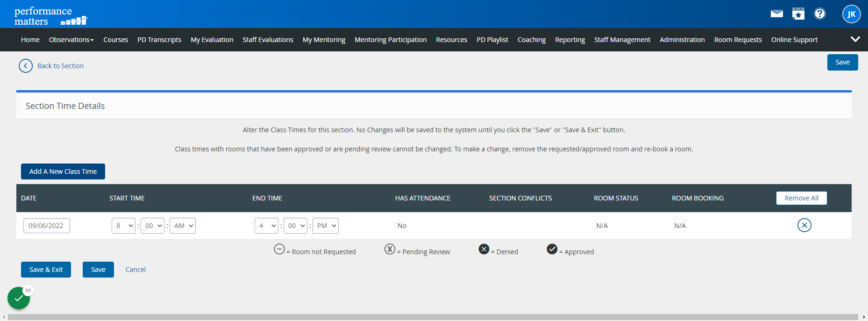Viewport: 868px width, 321px height.
Task: Open Room Requests
Action: [738, 40]
